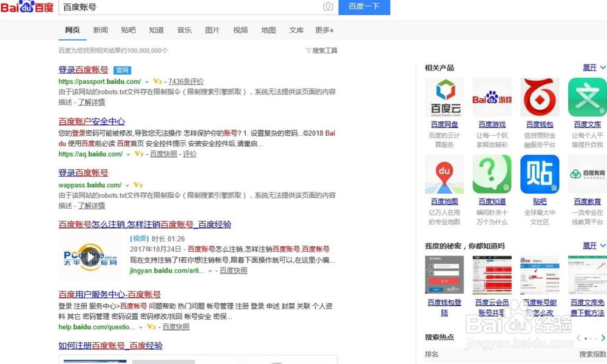The height and width of the screenshot is (364, 607).
Task: Open 如何注册百度账号_百度经验 result
Action: (110, 346)
